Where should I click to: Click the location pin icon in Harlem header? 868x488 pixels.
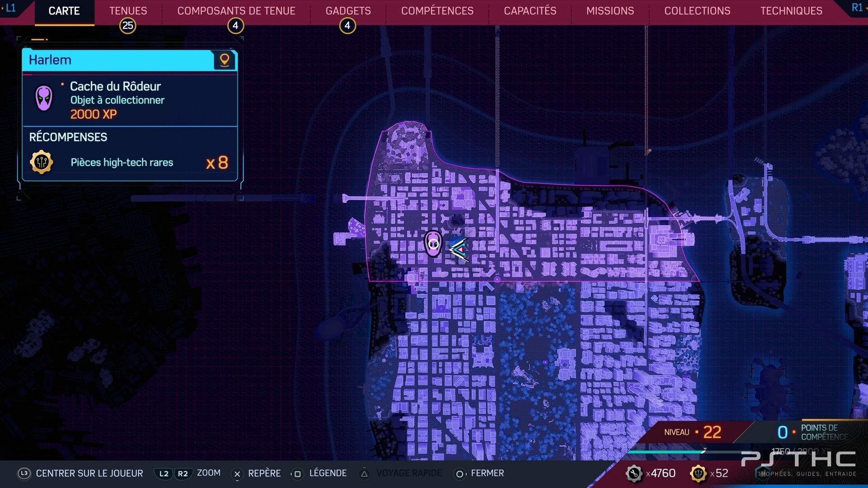[224, 60]
